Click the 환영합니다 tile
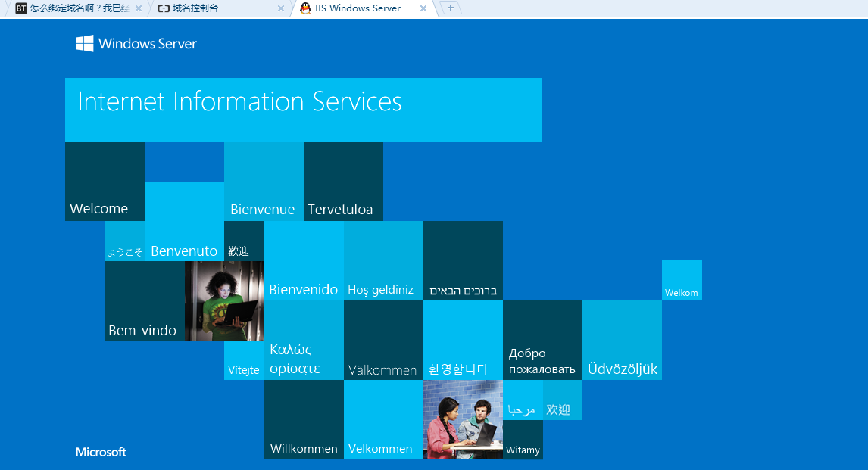This screenshot has height=470, width=868. coord(463,341)
